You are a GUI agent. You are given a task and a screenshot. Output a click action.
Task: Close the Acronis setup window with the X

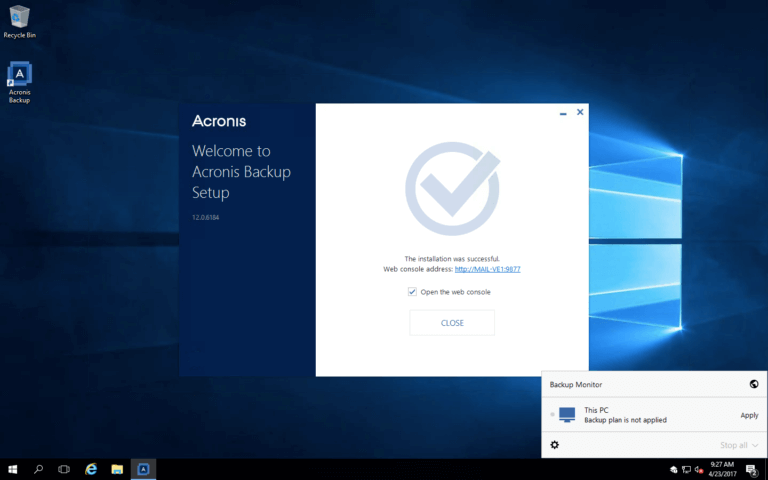(x=580, y=112)
